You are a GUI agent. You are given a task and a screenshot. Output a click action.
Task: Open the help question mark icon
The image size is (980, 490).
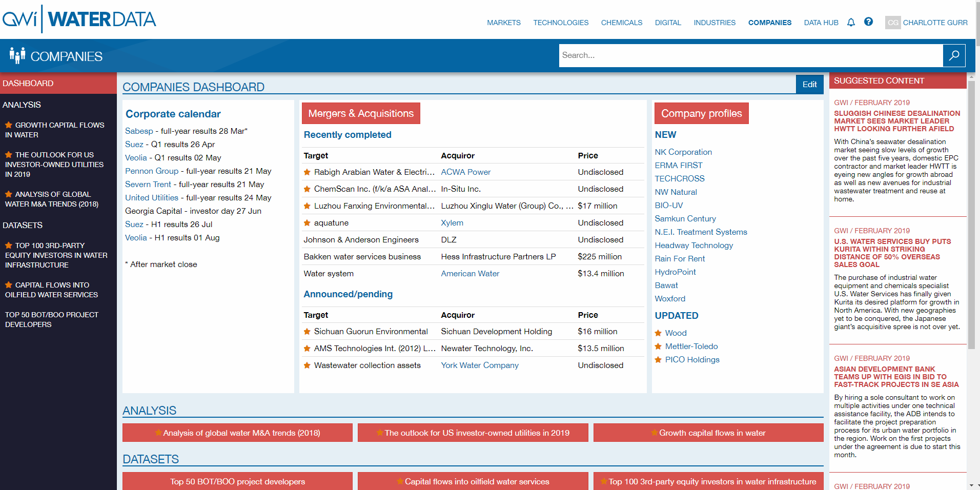coord(868,22)
